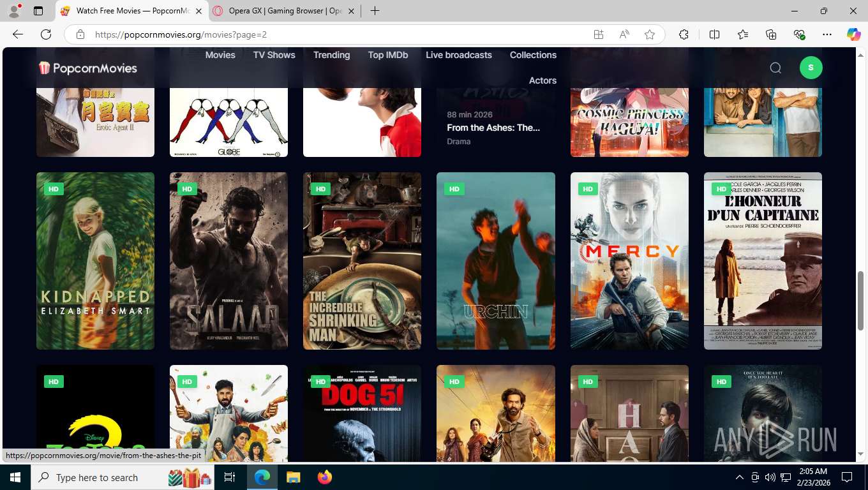This screenshot has height=490, width=868.
Task: Open Edge Settings and more menu
Action: tap(827, 34)
